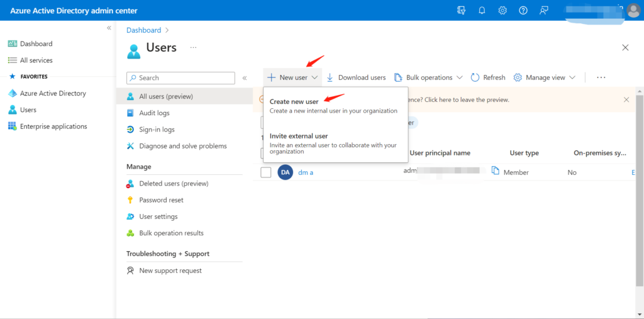Collapse the Users resource menu
The width and height of the screenshot is (644, 319).
pos(245,77)
